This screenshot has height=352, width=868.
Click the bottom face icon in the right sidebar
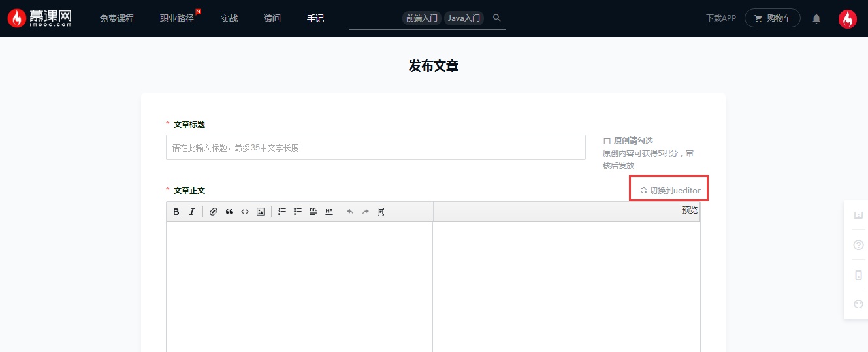click(x=858, y=304)
